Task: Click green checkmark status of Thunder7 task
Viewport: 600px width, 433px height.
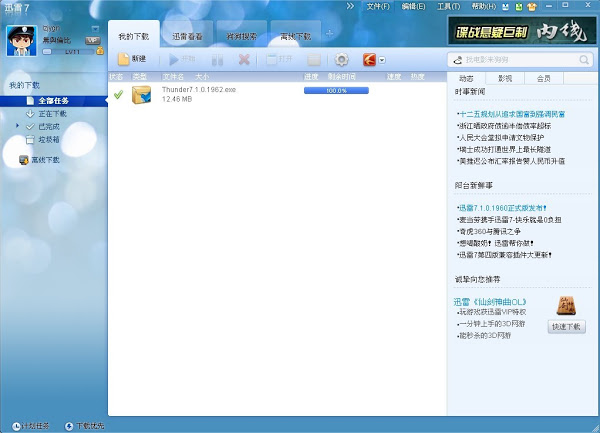Action: tap(118, 94)
